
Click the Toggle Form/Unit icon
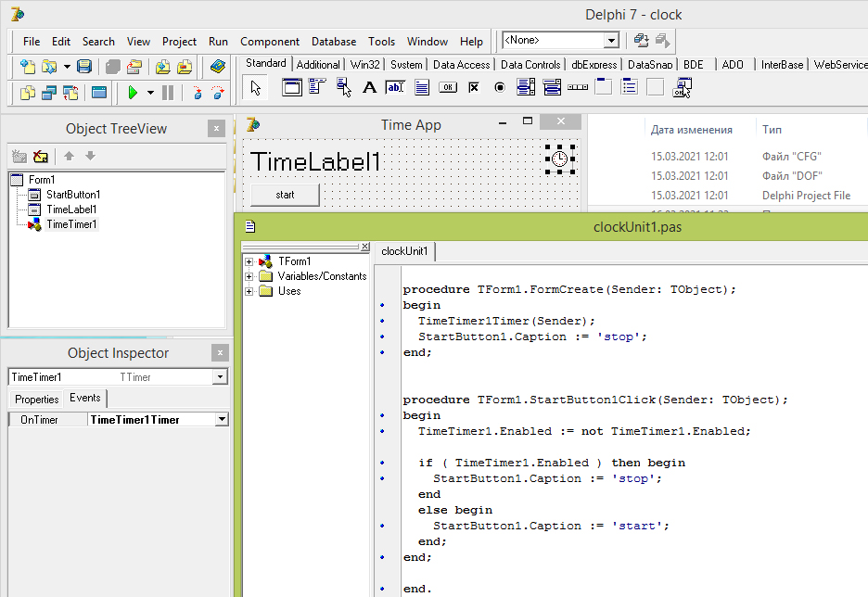coord(70,93)
